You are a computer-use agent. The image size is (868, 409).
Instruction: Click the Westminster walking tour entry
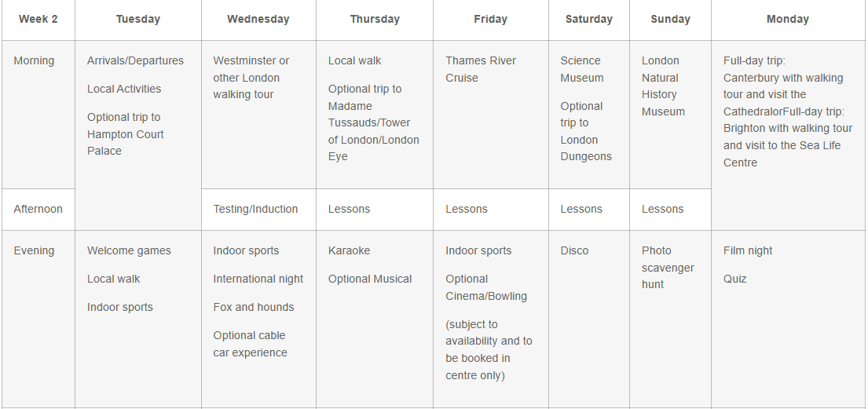[x=251, y=78]
